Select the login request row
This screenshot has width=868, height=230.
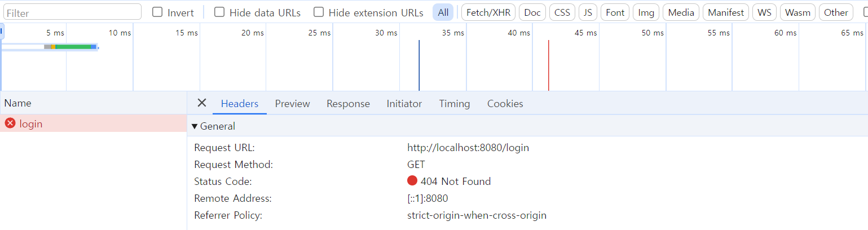tap(93, 123)
